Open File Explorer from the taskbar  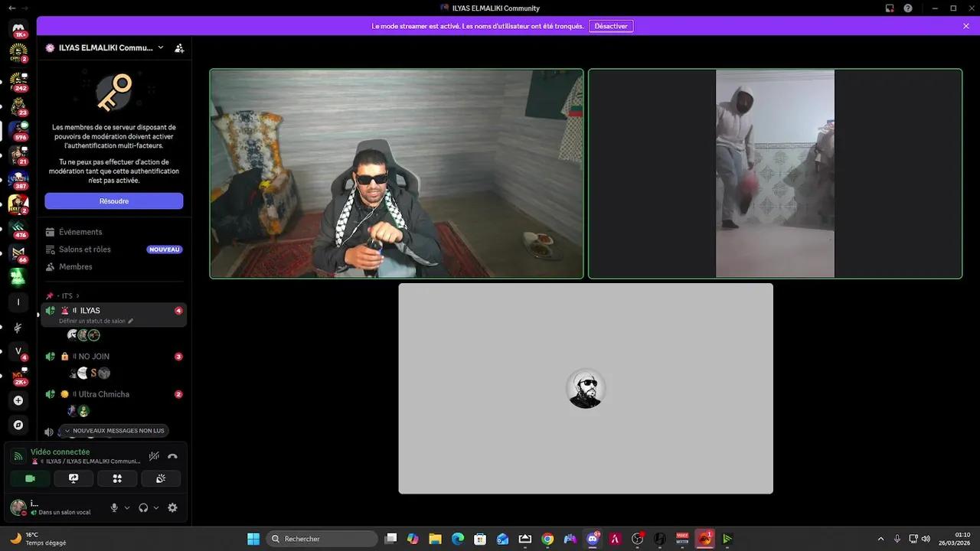click(x=435, y=539)
